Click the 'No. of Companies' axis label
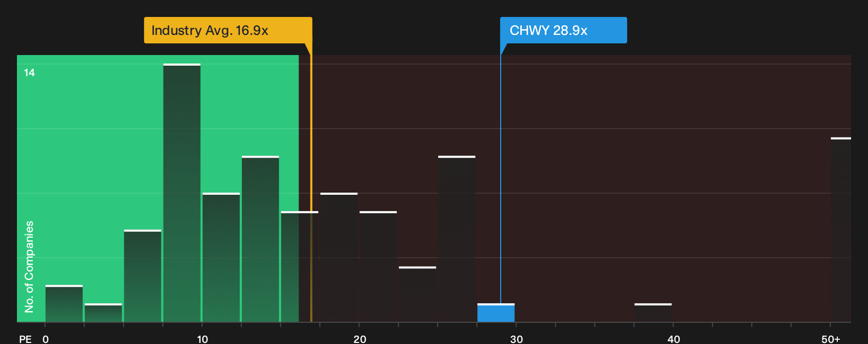Screen dimensions: 868x344 [x=29, y=267]
